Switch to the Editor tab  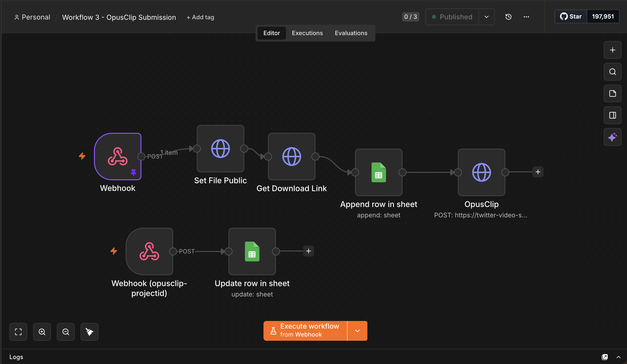271,33
